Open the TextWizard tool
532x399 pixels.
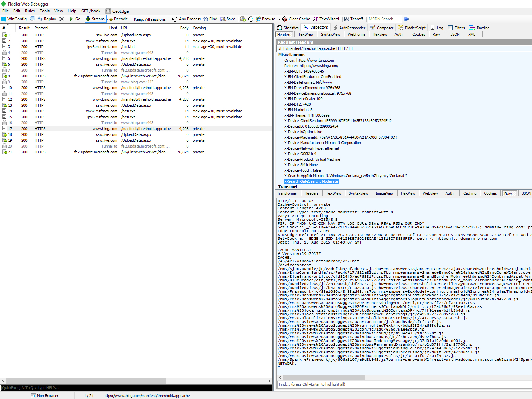tap(326, 19)
